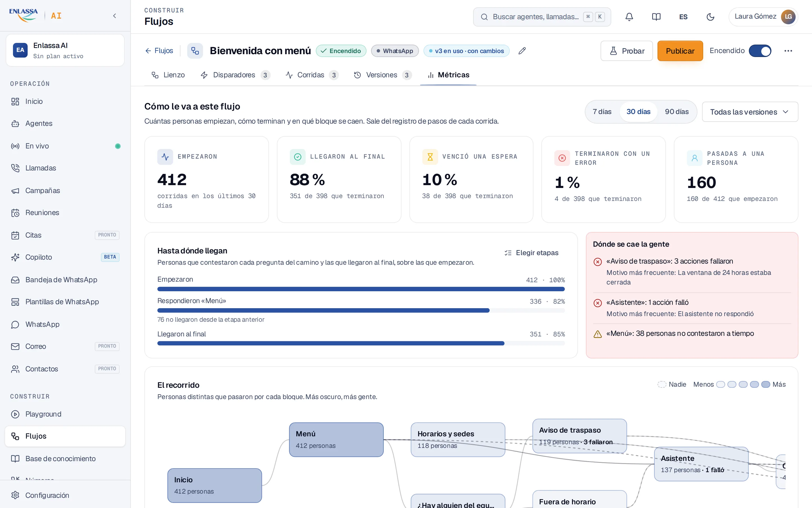Screen dimensions: 812x508
Task: Open Configuración settings
Action: click(65, 495)
